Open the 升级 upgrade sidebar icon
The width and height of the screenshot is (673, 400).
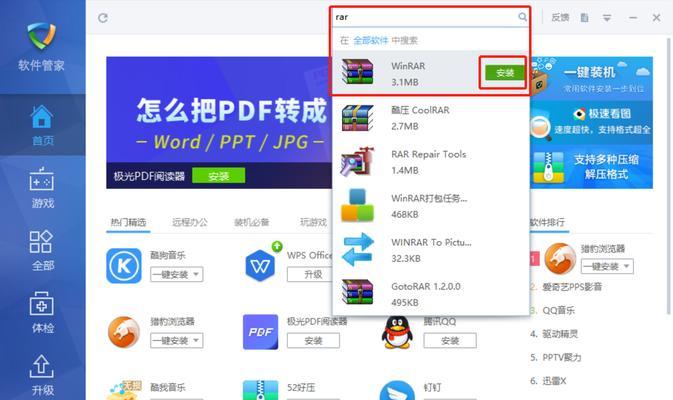(42, 375)
